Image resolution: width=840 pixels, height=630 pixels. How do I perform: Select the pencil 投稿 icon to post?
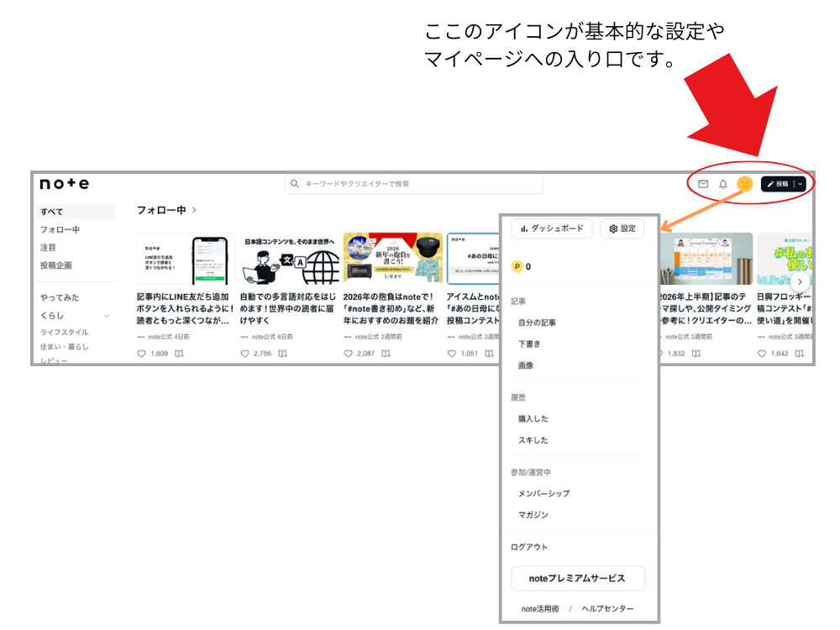pos(771,183)
